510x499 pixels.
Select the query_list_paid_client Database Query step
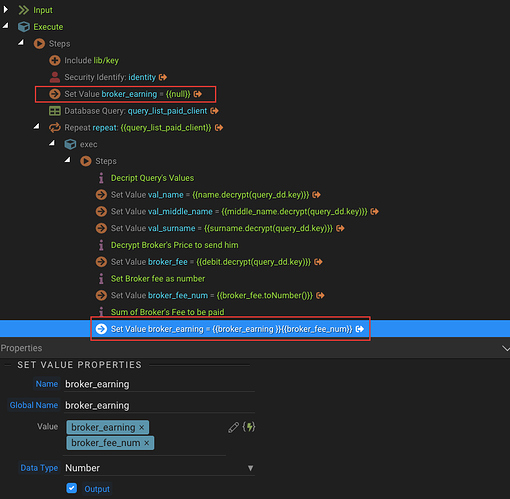click(x=134, y=111)
